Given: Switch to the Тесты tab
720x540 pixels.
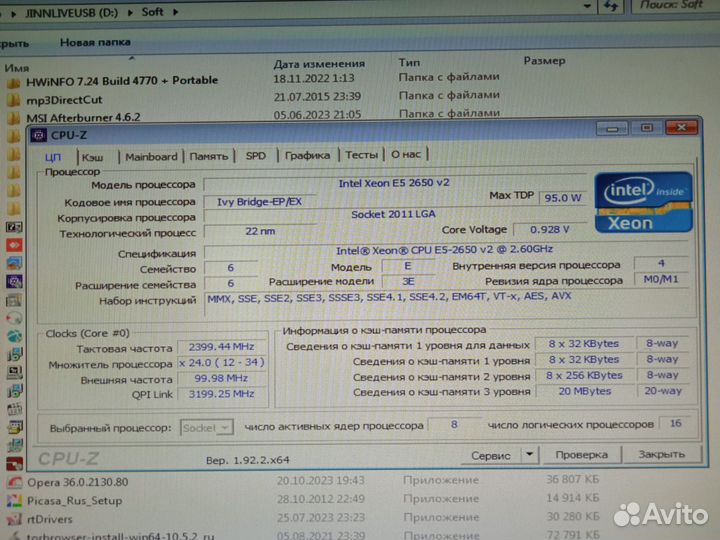Looking at the screenshot, I should click(x=361, y=155).
